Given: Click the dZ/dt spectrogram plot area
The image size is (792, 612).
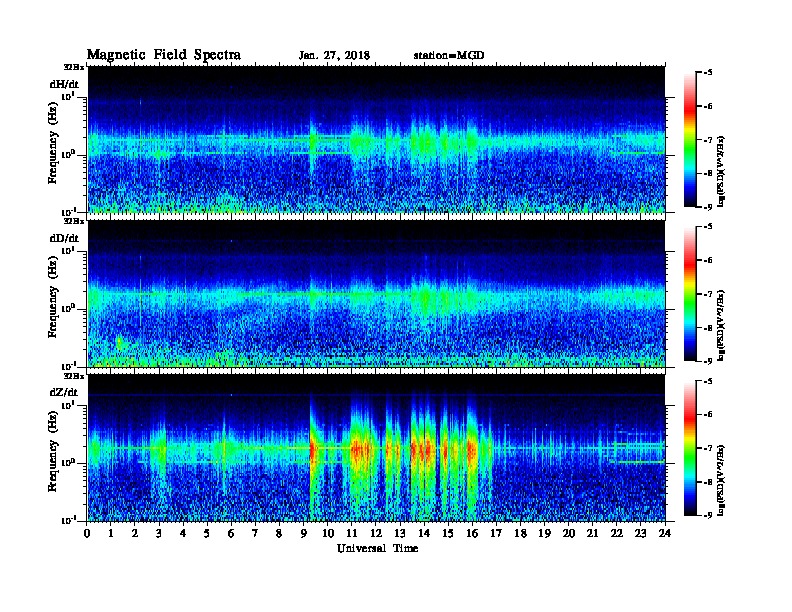Looking at the screenshot, I should click(376, 448).
